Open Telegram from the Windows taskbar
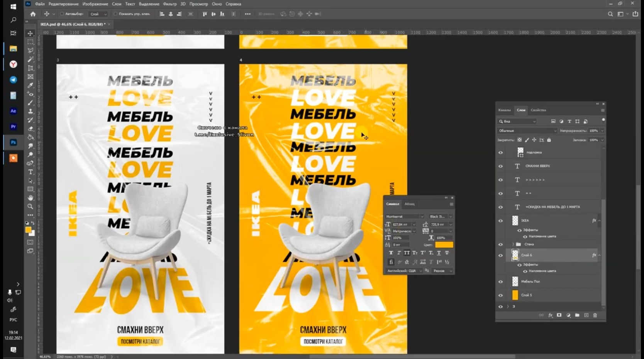Viewport: 644px width, 359px height. (x=13, y=80)
